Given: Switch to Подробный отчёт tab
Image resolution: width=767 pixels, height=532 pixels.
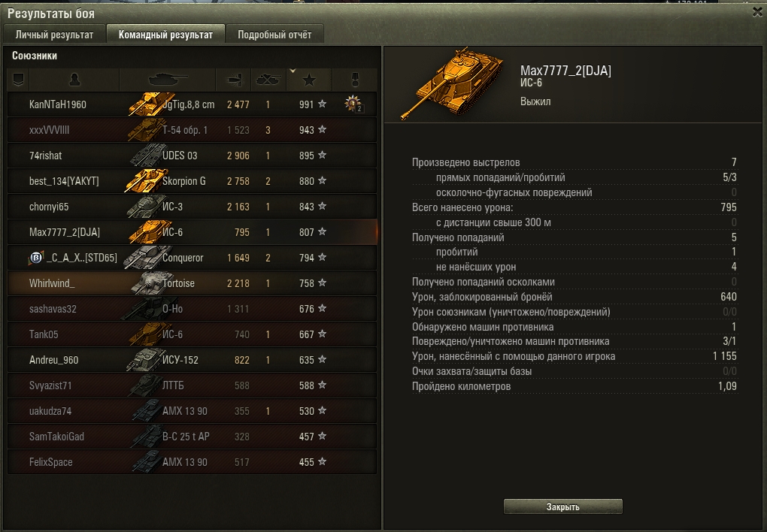Looking at the screenshot, I should 274,35.
